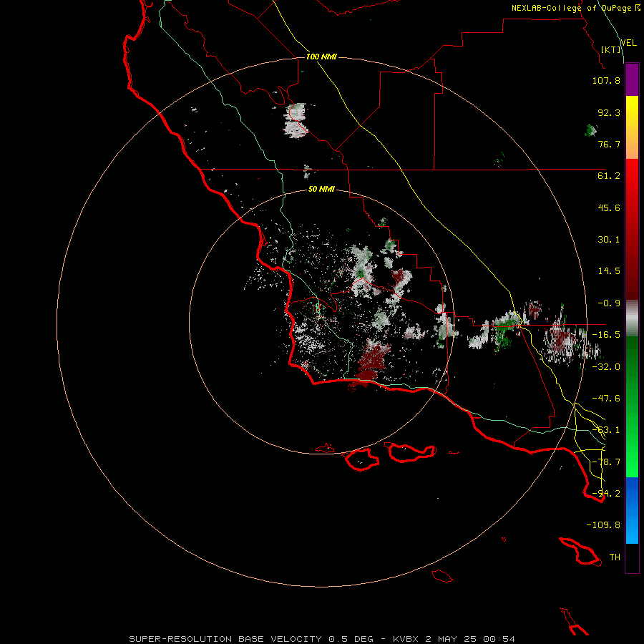This screenshot has height=644, width=644.
Task: Click the [KT] units label
Action: pyautogui.click(x=611, y=49)
